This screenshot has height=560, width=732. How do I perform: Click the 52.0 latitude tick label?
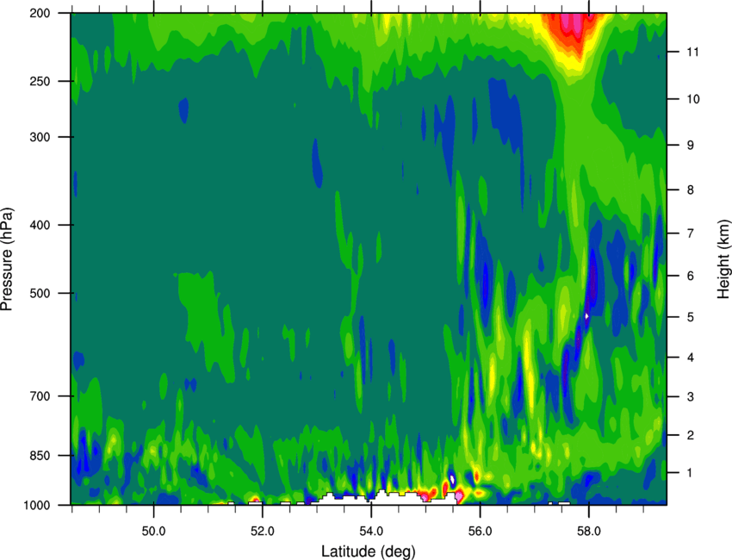click(263, 532)
